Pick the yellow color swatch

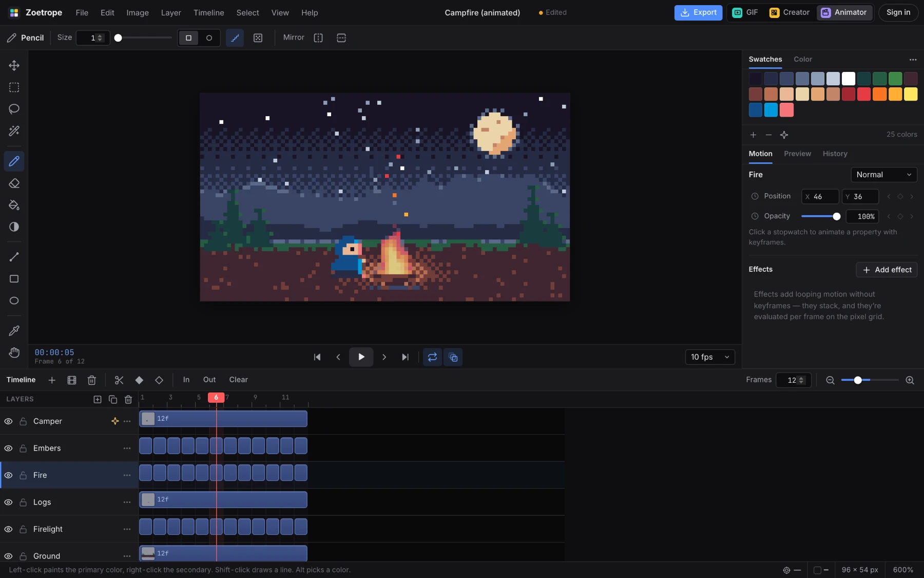point(911,94)
